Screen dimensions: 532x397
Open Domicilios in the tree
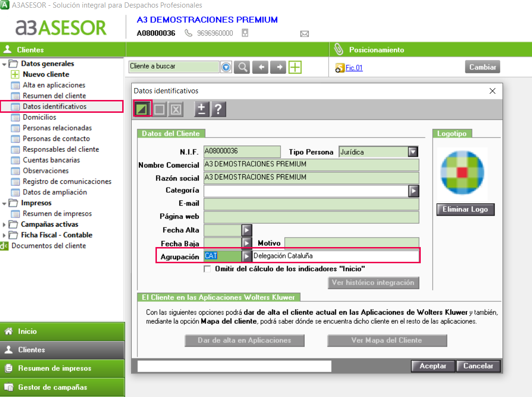tap(39, 117)
